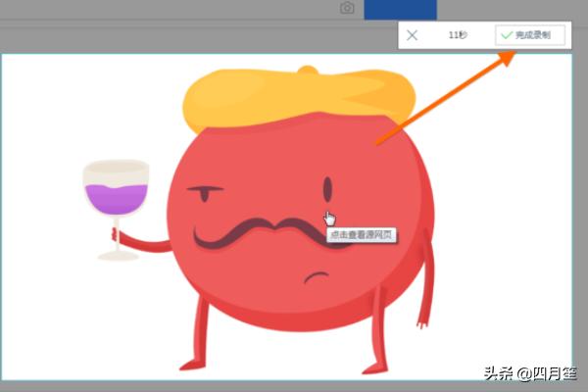This screenshot has width=588, height=392.
Task: Click the tomato's frowning mouth
Action: (316, 277)
